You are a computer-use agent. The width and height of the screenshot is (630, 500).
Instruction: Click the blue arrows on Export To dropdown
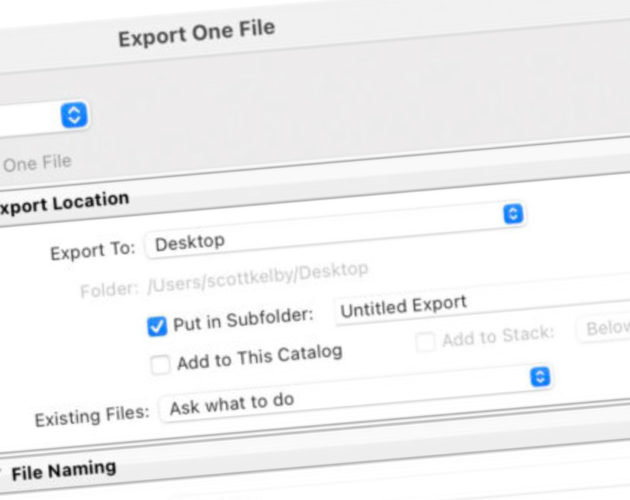click(x=512, y=214)
